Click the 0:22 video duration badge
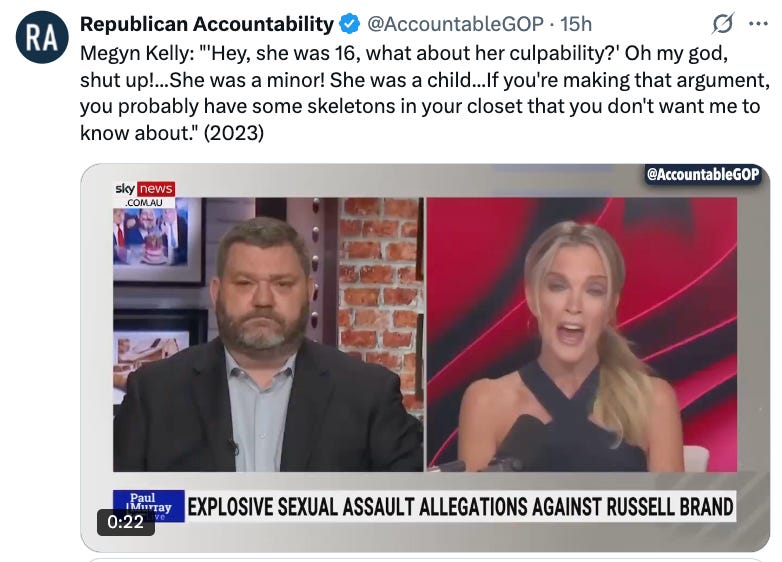 [126, 522]
